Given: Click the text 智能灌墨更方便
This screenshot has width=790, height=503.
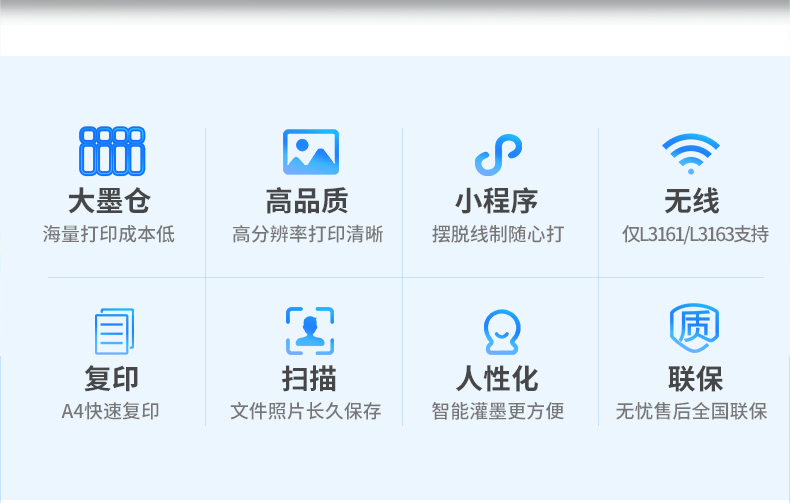Looking at the screenshot, I should click(x=498, y=411).
